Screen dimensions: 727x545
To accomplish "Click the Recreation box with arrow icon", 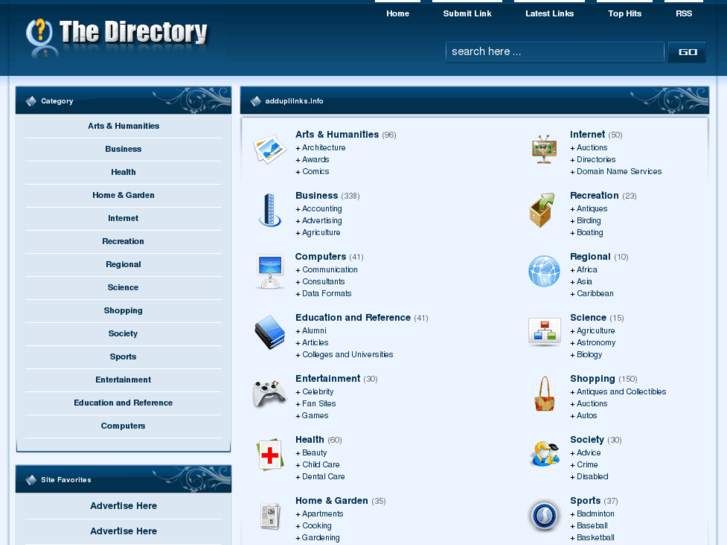I will (x=542, y=210).
